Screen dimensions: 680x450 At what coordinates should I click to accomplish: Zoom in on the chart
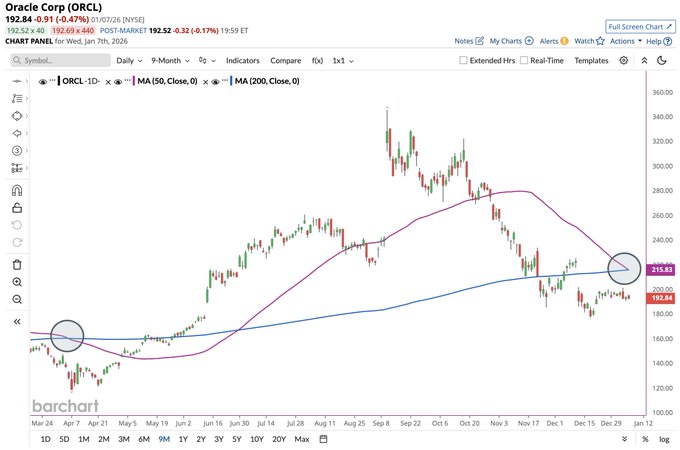point(17,282)
